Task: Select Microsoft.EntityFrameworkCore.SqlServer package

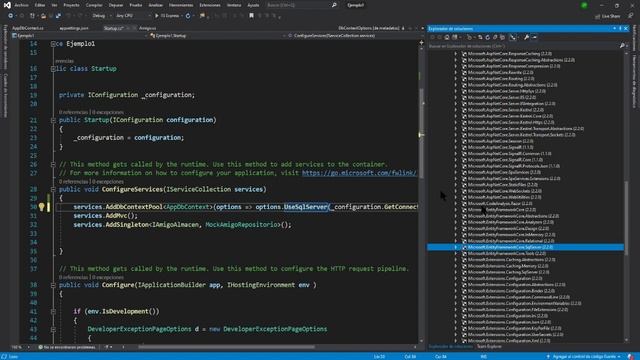Action: click(510, 247)
